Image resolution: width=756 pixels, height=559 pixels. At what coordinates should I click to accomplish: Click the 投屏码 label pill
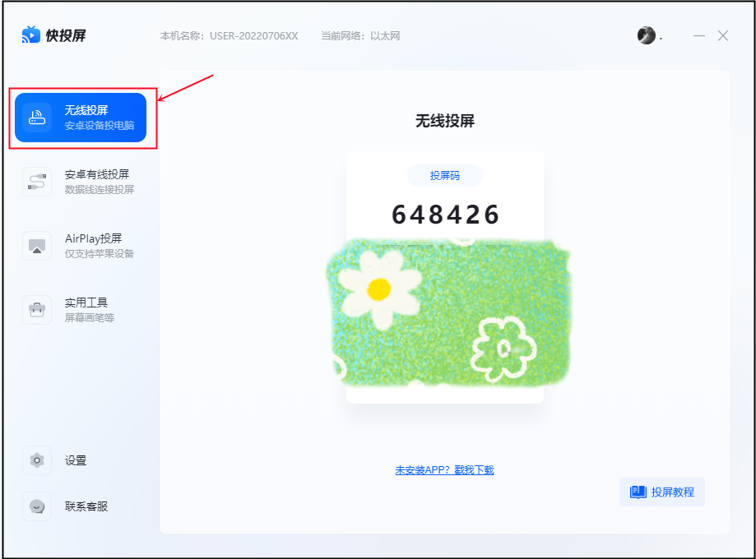click(x=445, y=175)
